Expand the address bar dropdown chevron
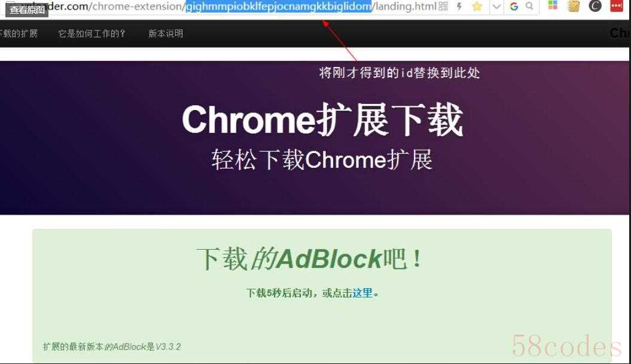The width and height of the screenshot is (631, 364). 496,7
